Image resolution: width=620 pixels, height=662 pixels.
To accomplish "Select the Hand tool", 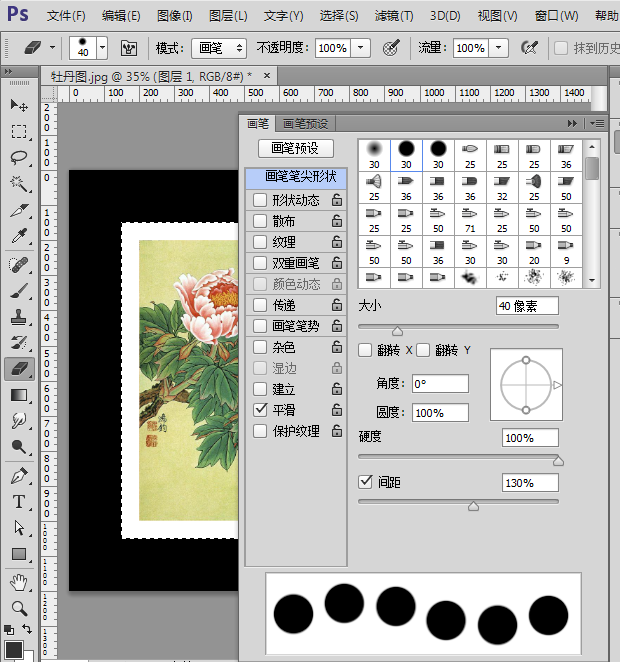I will (18, 581).
